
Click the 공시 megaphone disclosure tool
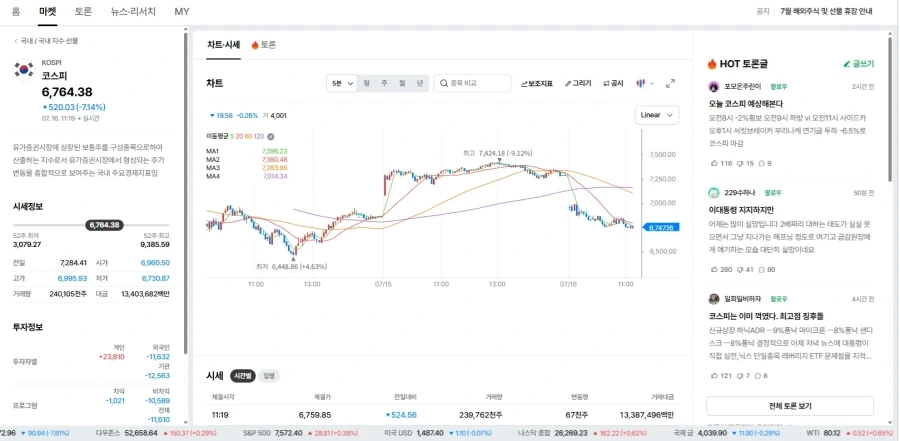coord(614,83)
